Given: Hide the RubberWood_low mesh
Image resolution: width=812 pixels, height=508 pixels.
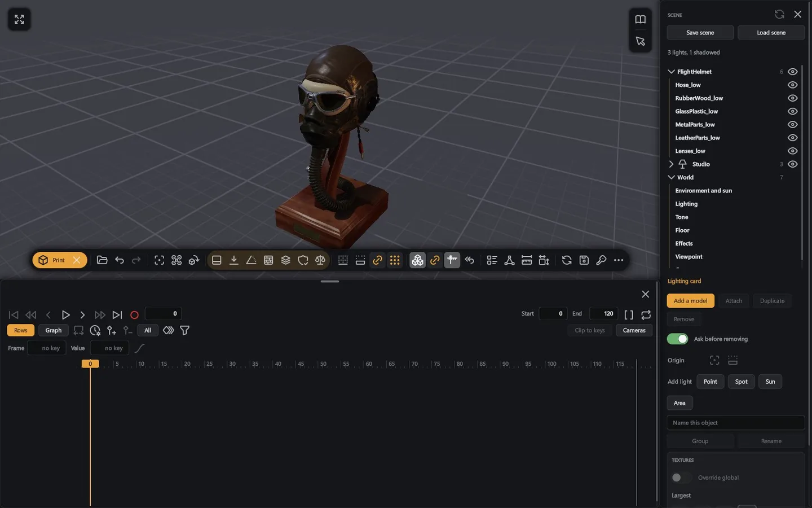Looking at the screenshot, I should [792, 98].
